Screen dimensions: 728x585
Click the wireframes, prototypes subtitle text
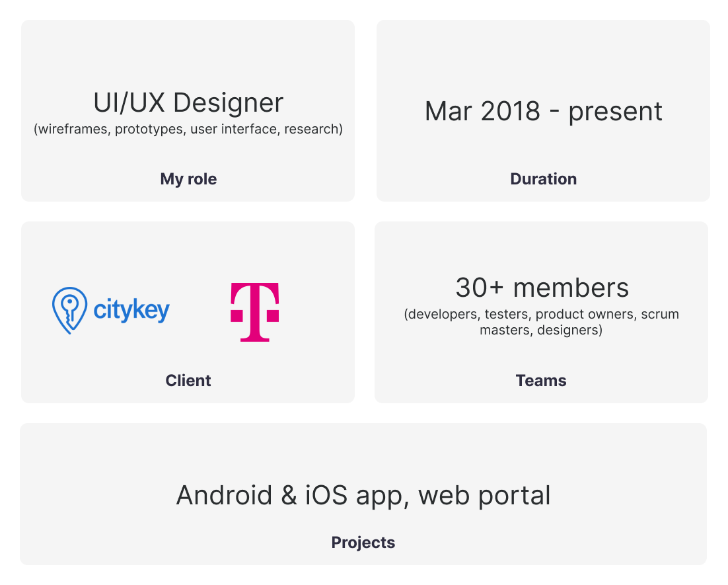click(188, 129)
